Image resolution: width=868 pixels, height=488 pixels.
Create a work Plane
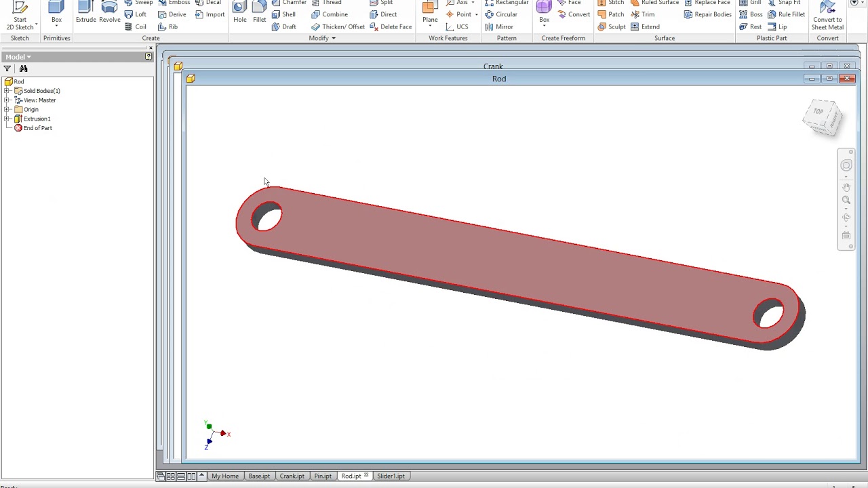430,12
